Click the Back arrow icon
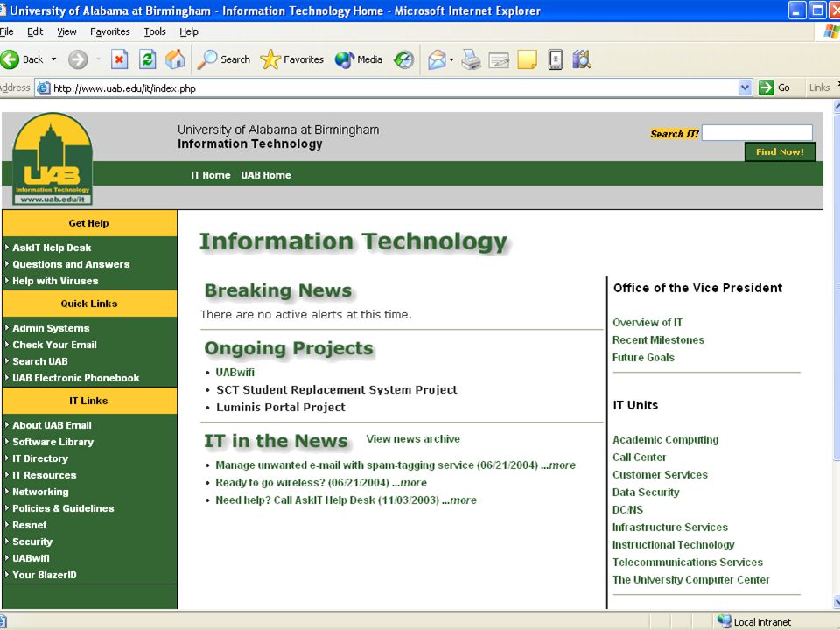 (x=10, y=59)
